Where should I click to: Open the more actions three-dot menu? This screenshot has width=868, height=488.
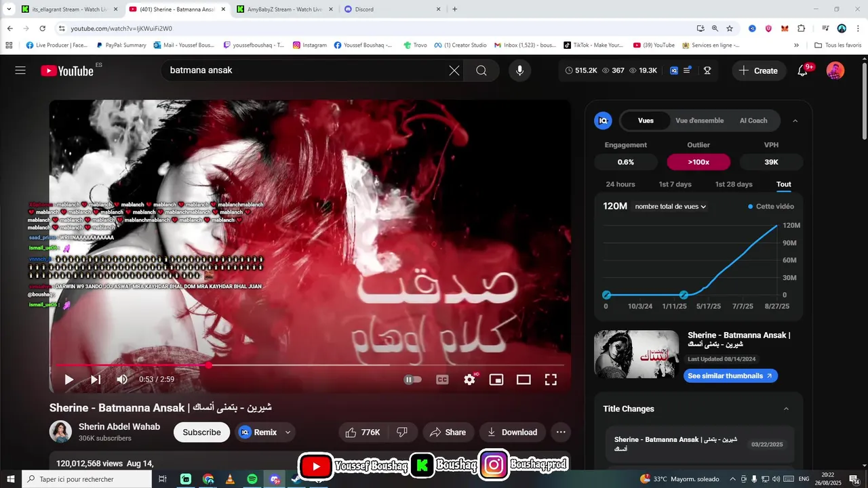(x=561, y=432)
